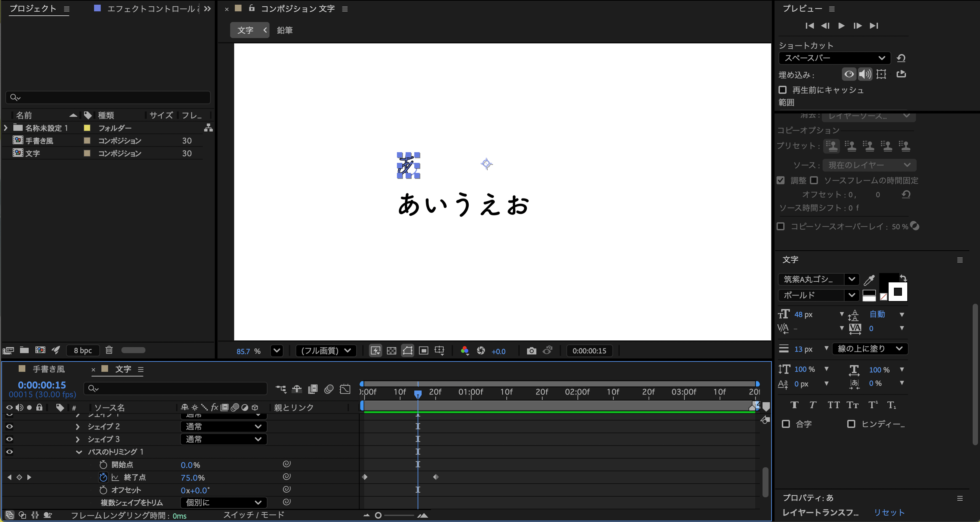This screenshot has width=980, height=522.
Task: Click the eyedropper icon in Character panel
Action: click(869, 280)
